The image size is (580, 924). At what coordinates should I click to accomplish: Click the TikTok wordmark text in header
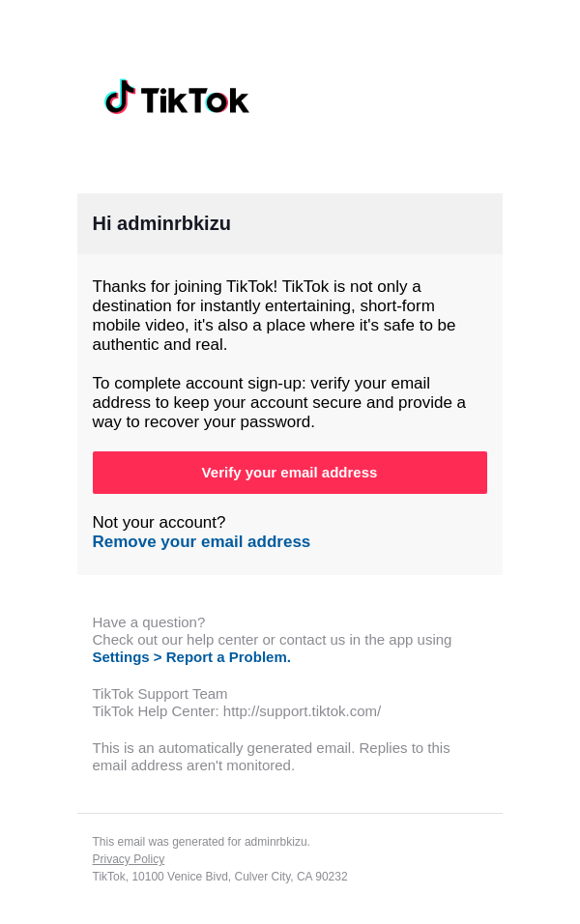[194, 101]
